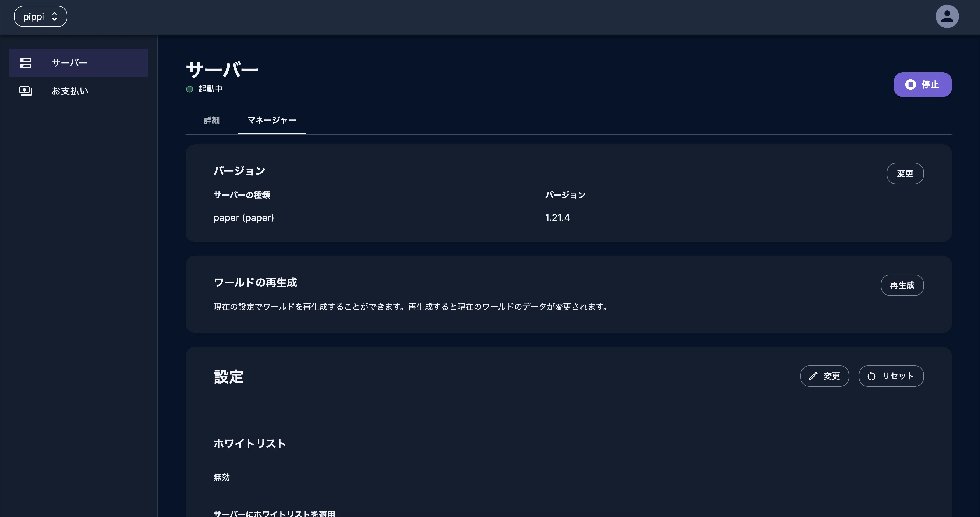Image resolution: width=980 pixels, height=517 pixels.
Task: Click the up-down chevron beside pippi
Action: coord(55,16)
